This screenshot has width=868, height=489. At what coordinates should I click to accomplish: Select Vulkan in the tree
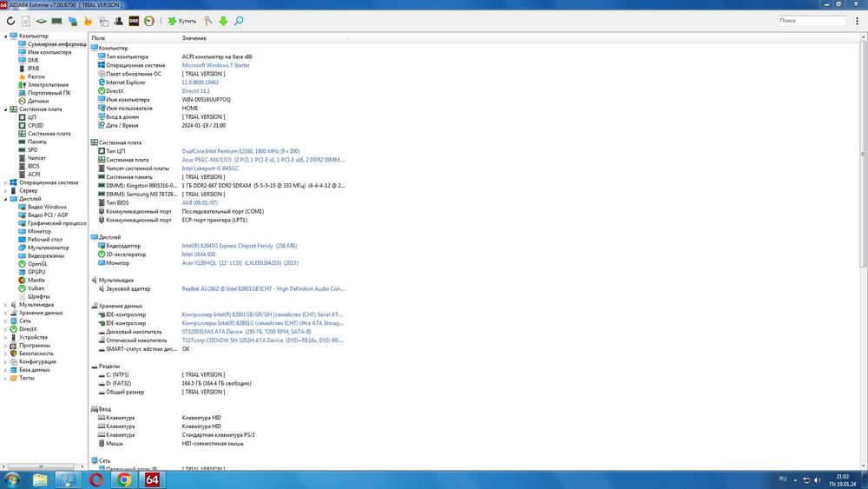[36, 288]
